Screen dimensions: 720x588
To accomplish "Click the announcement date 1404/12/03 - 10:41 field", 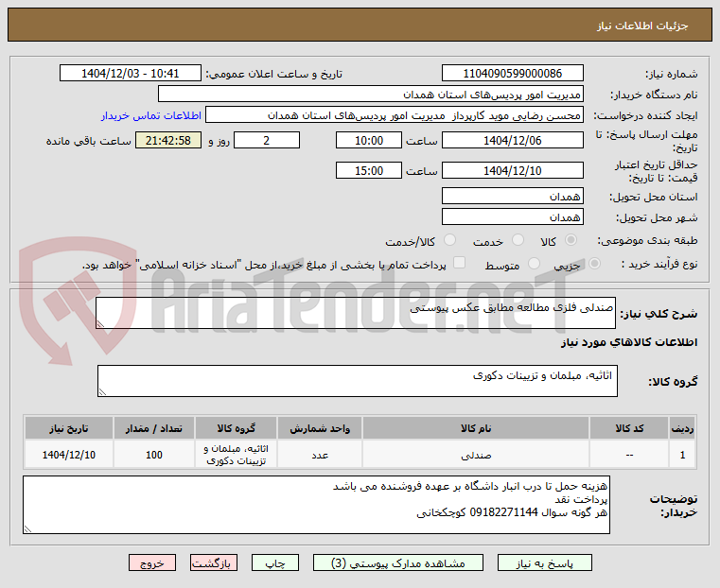I will pos(131,74).
